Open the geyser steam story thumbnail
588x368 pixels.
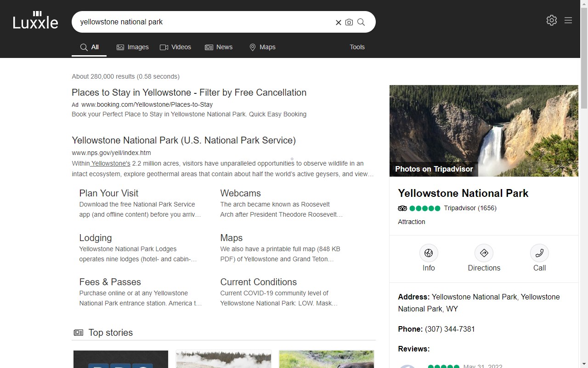click(224, 359)
